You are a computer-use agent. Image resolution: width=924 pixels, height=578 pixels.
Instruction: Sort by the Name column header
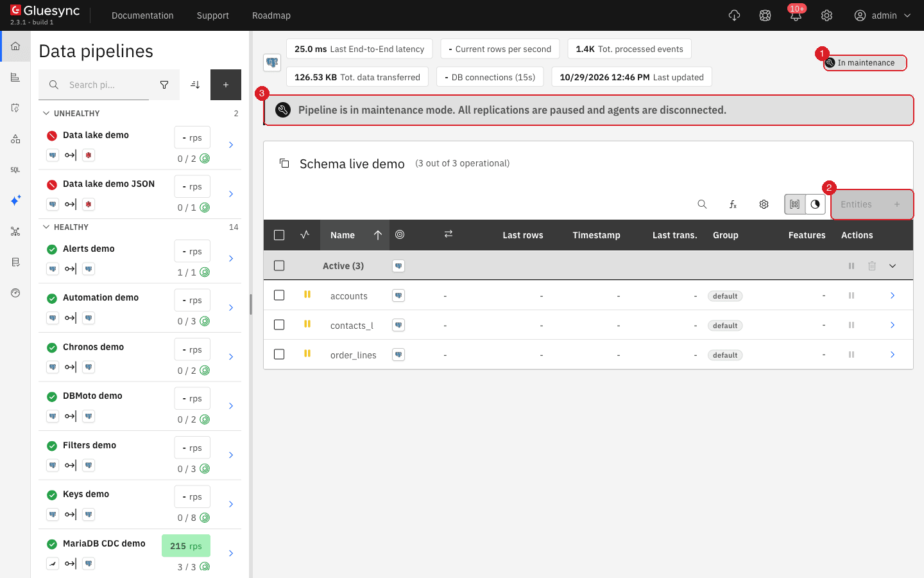click(x=355, y=235)
